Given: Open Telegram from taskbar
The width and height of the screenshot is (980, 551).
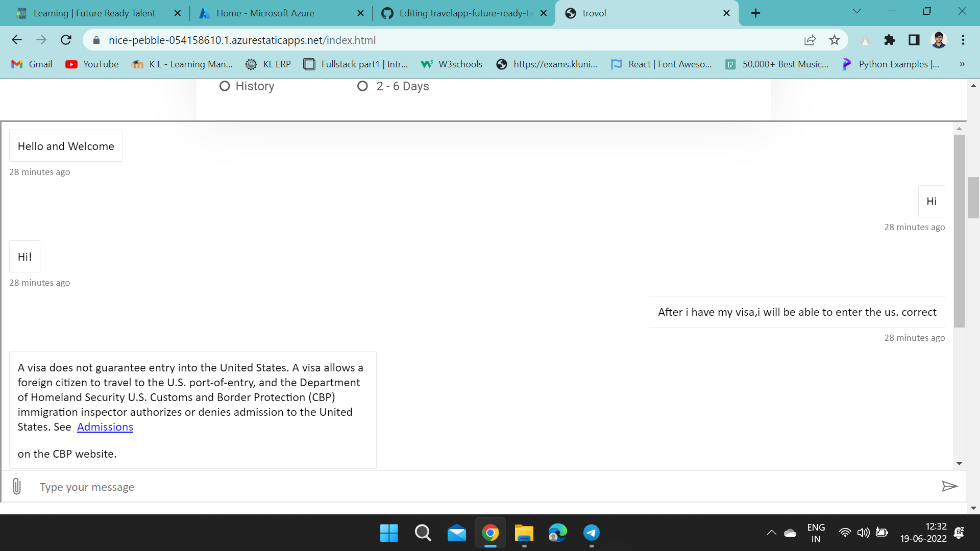Looking at the screenshot, I should [592, 533].
